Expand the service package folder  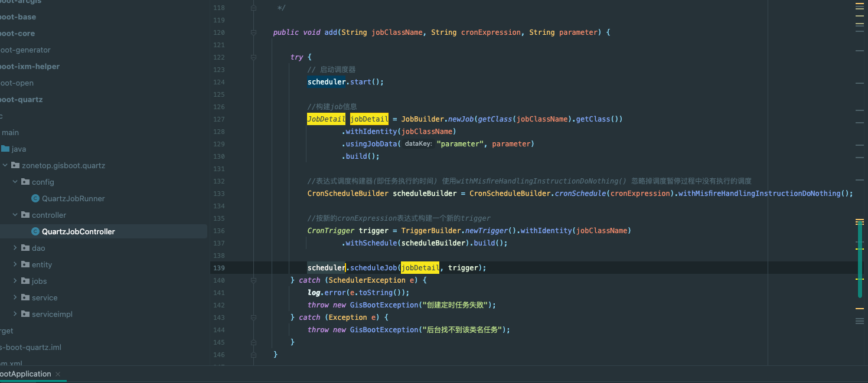[x=15, y=298]
